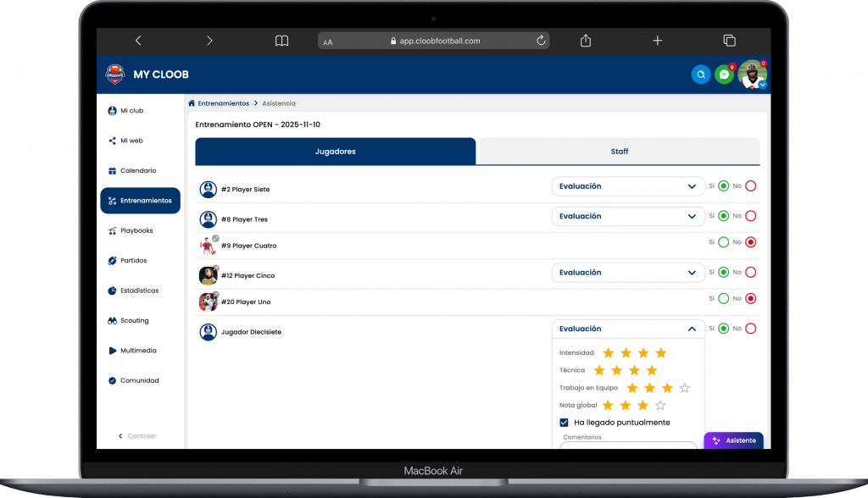Click the Comentarios text field

tap(627, 445)
